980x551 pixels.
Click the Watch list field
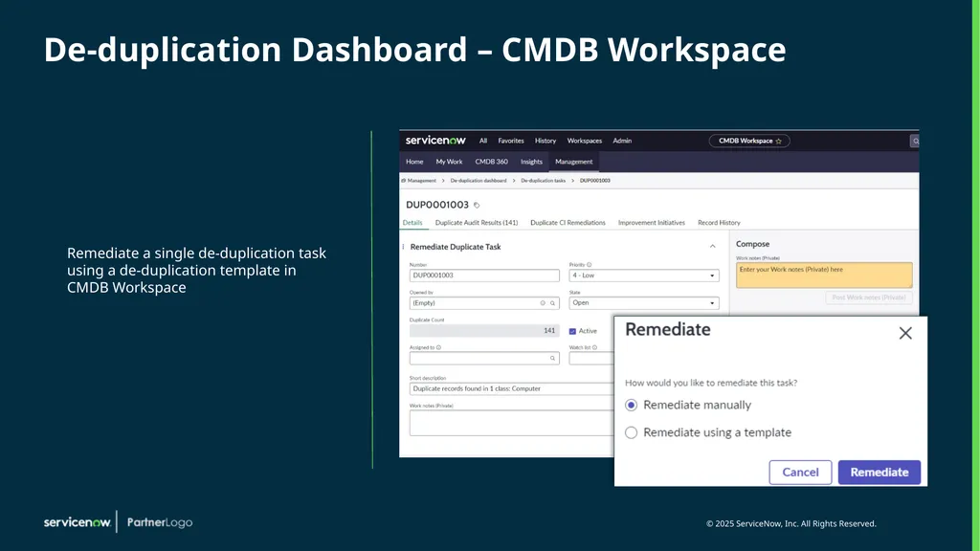(x=591, y=358)
